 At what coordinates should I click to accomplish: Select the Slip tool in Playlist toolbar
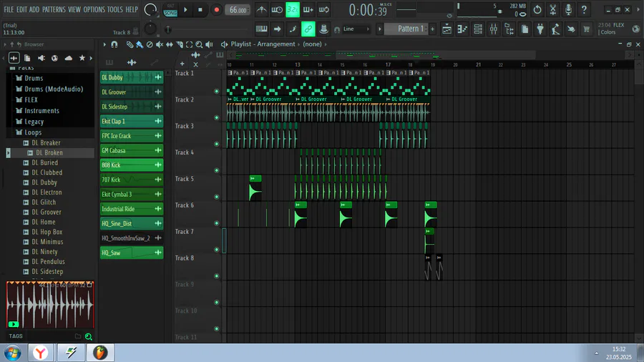(x=169, y=44)
